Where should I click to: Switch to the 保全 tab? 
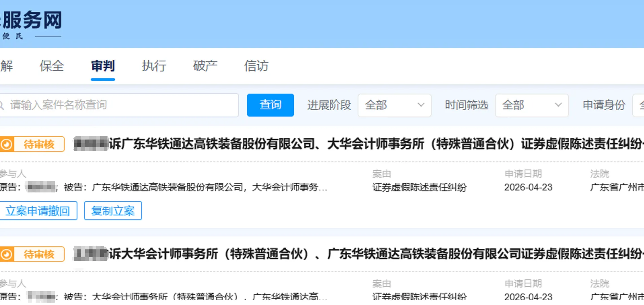[x=51, y=66]
